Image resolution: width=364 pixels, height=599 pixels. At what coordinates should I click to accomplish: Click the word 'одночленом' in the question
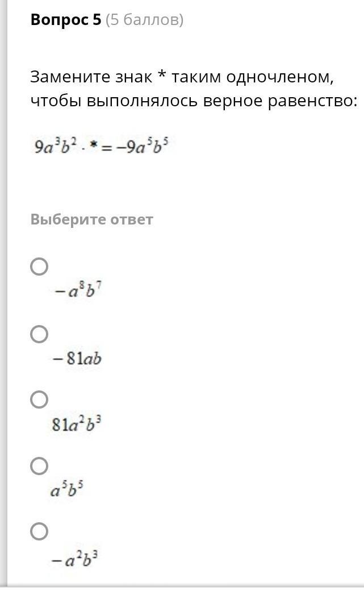(280, 77)
